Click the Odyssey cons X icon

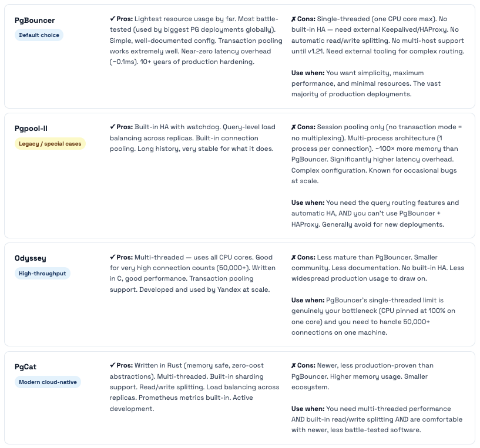294,258
